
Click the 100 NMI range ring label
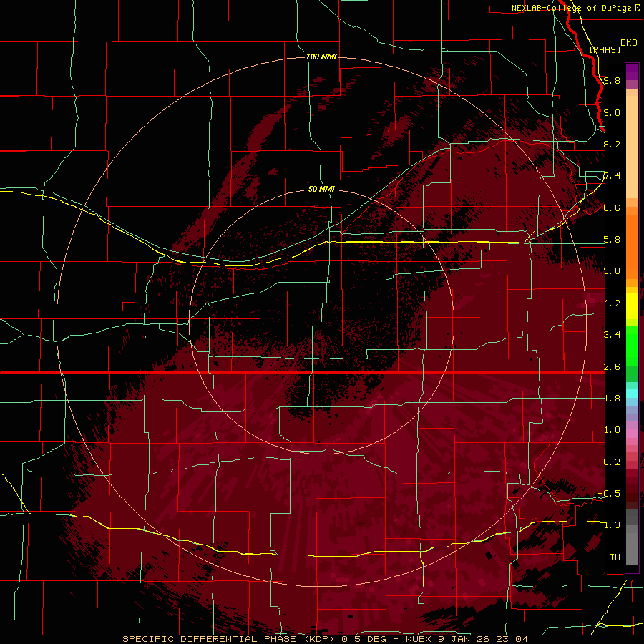tap(321, 57)
